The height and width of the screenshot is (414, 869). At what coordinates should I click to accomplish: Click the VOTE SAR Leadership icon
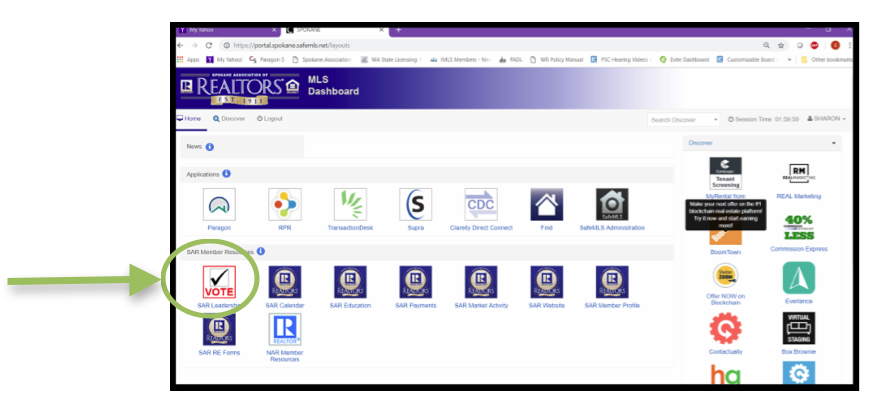[219, 282]
